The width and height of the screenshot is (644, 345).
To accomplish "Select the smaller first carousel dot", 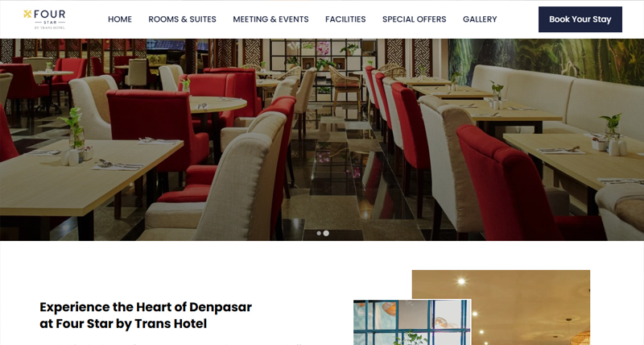I will 319,233.
